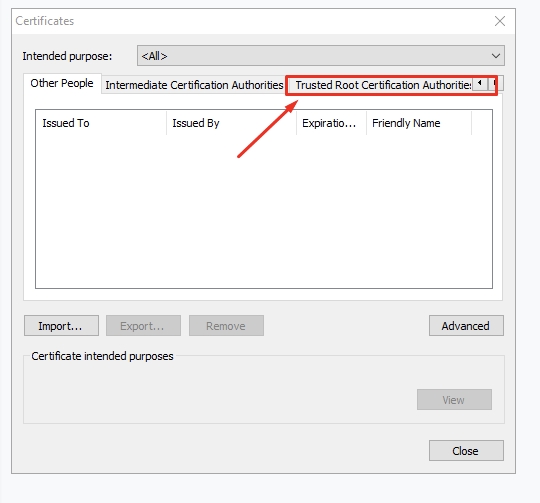Click the tab strip right scroll arrow

495,83
